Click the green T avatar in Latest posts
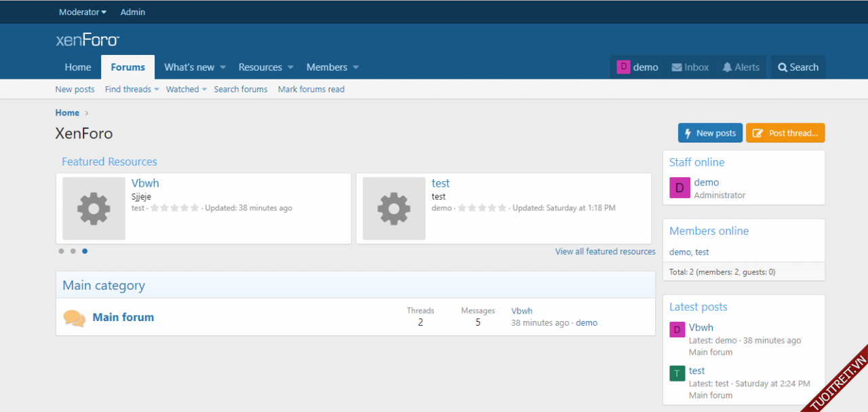Image resolution: width=868 pixels, height=412 pixels. pos(677,373)
